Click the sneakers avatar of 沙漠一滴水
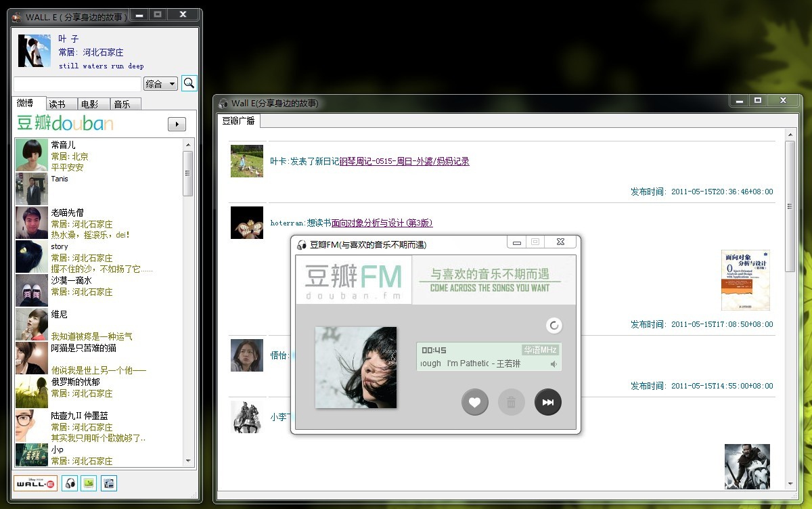812x509 pixels. tap(32, 291)
